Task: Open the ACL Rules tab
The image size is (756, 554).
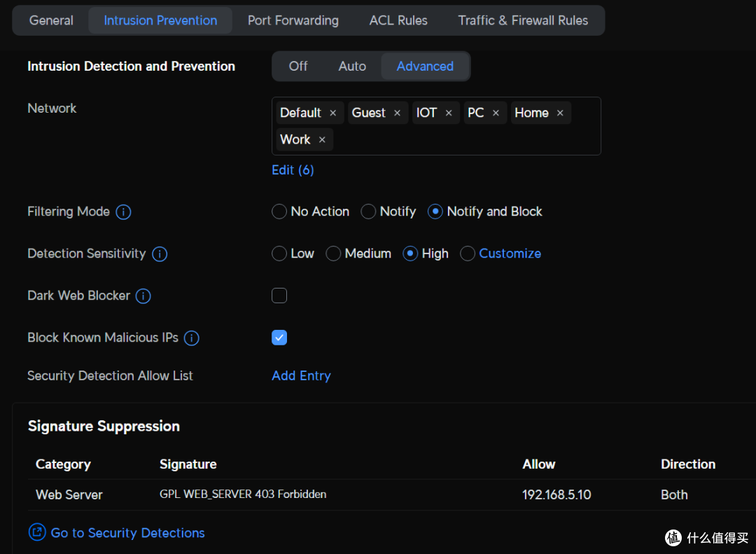Action: [398, 20]
